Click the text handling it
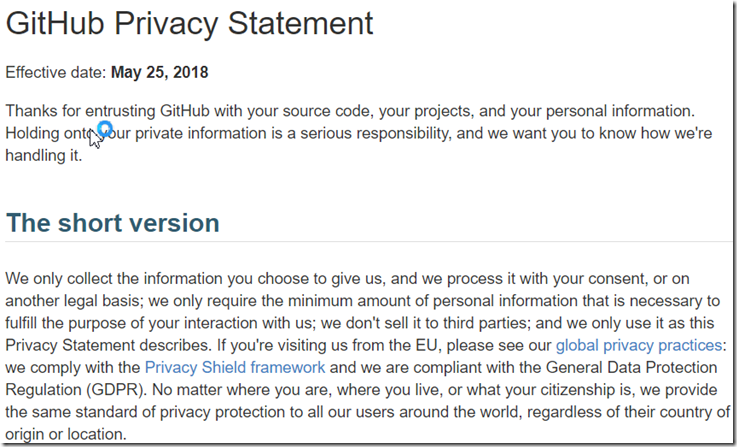 coord(44,156)
